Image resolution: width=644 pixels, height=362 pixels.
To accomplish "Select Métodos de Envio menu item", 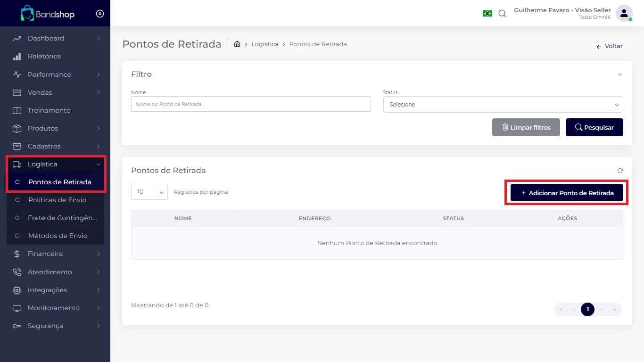I will (58, 236).
